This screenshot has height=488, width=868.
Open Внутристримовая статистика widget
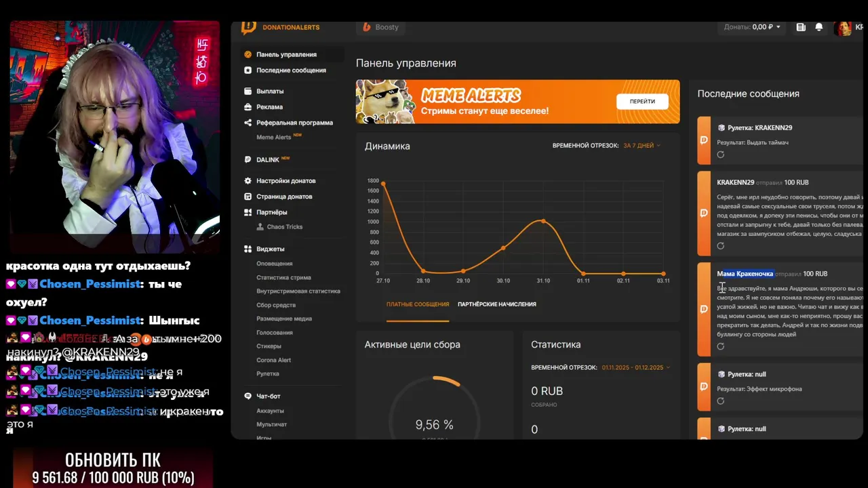(x=298, y=291)
